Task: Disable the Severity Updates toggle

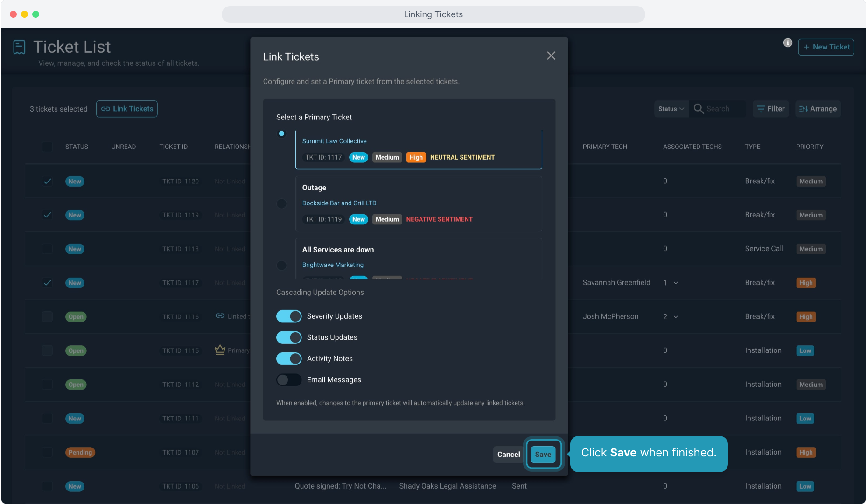Action: tap(289, 316)
